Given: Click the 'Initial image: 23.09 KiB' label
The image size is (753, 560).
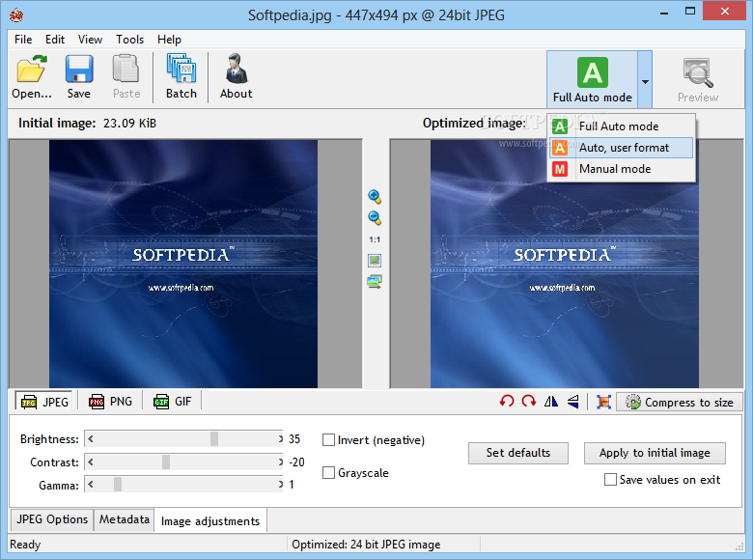Looking at the screenshot, I should pyautogui.click(x=88, y=124).
